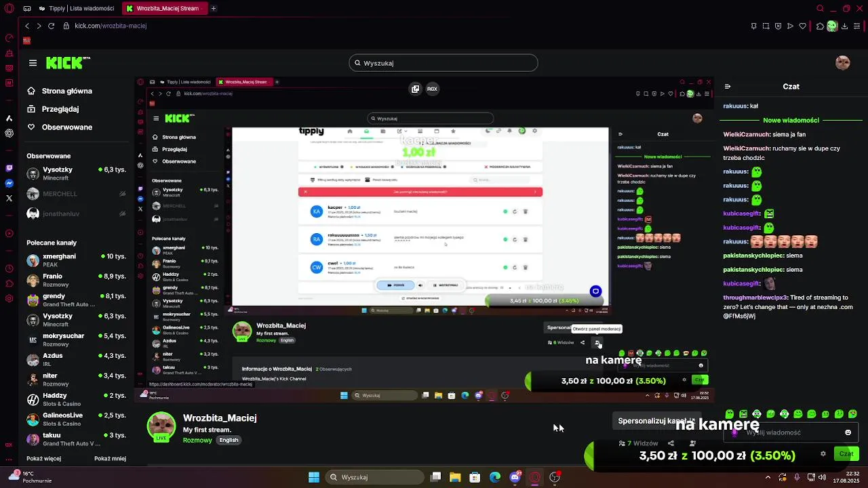Click the taskbar Wyszukaj search box
Viewport: 868px width, 488px height.
click(376, 477)
